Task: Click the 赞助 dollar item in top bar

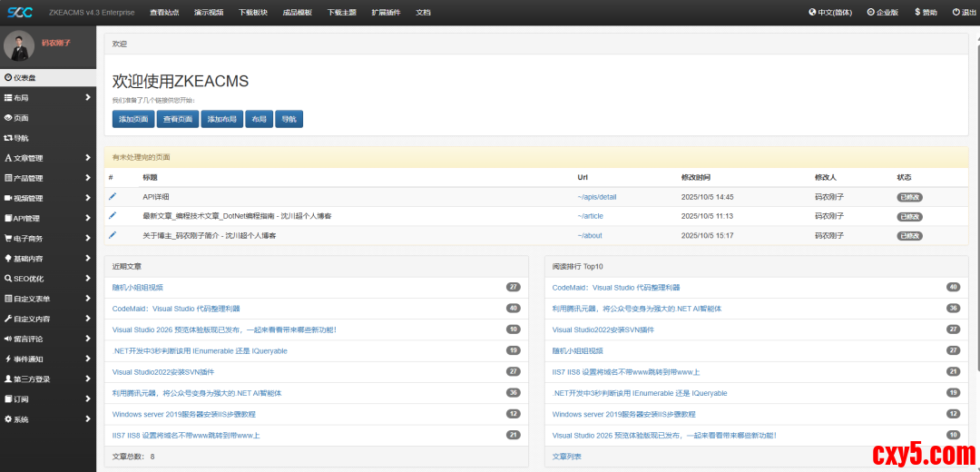Action: click(x=926, y=13)
